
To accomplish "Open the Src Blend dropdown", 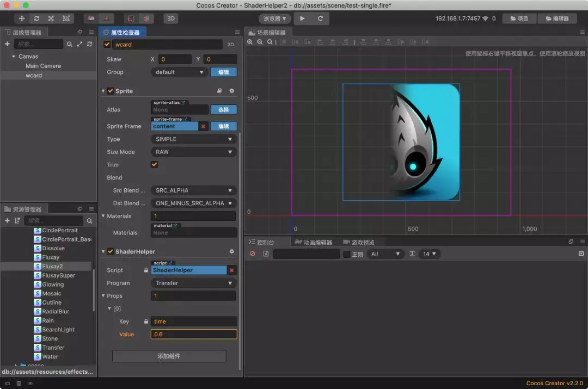I will coord(193,190).
